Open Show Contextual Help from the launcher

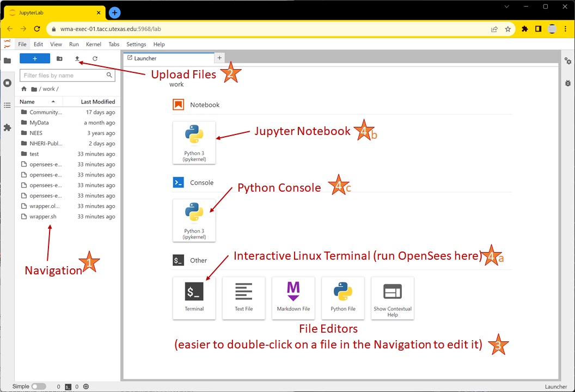392,298
